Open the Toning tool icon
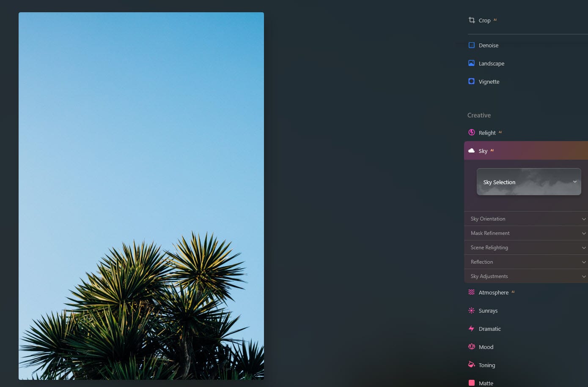Viewport: 588px width, 387px height. (472, 365)
